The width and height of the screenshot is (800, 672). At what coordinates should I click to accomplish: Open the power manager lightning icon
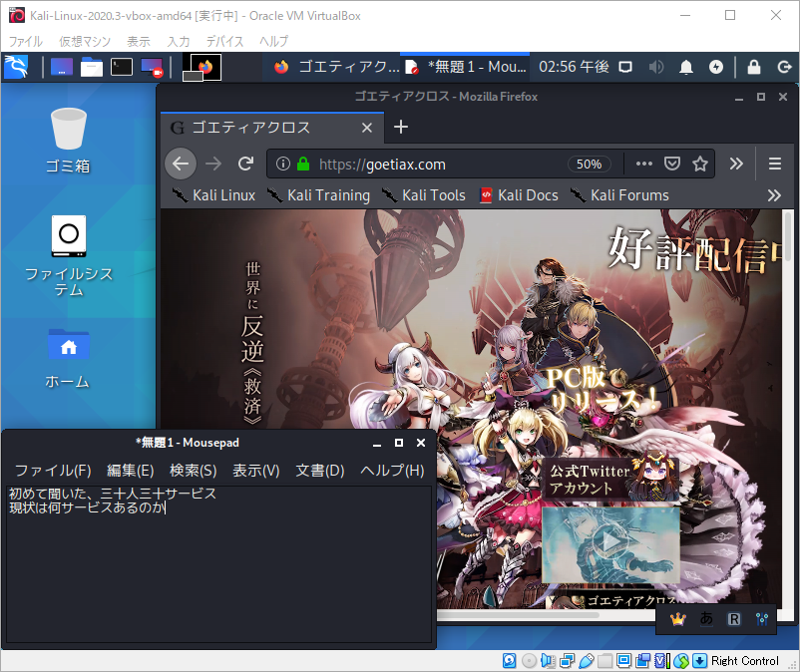coord(716,67)
